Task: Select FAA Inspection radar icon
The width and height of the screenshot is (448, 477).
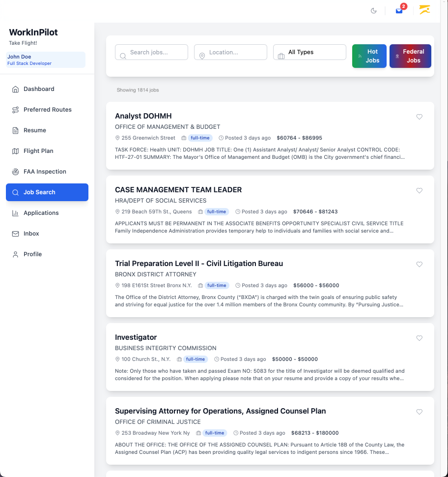Action: 16,172
